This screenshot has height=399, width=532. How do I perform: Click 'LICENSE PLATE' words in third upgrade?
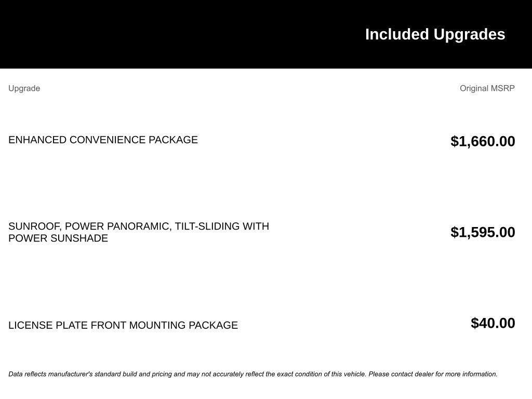click(48, 325)
